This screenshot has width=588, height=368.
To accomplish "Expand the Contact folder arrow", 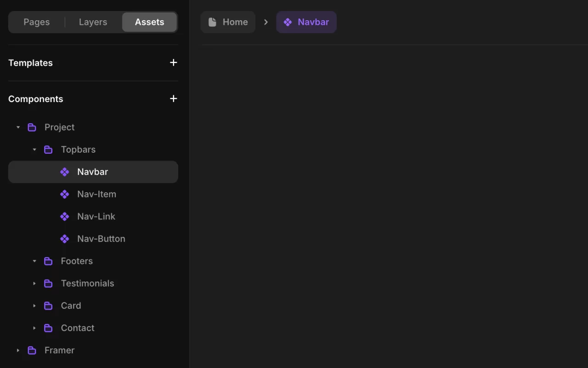I will [34, 328].
